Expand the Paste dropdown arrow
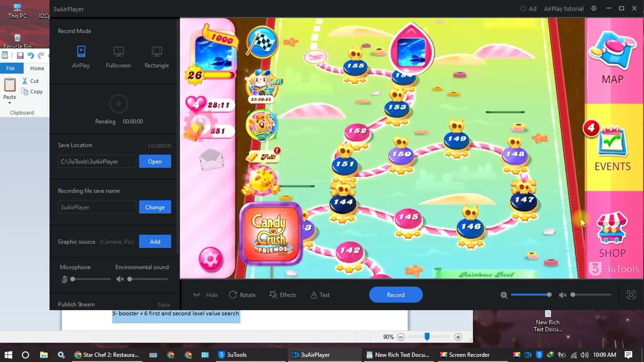Viewport: 644px width, 362px height. coord(10,103)
